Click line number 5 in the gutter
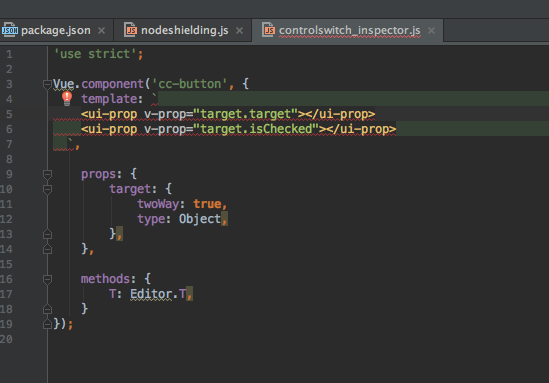The width and height of the screenshot is (549, 383). point(9,114)
